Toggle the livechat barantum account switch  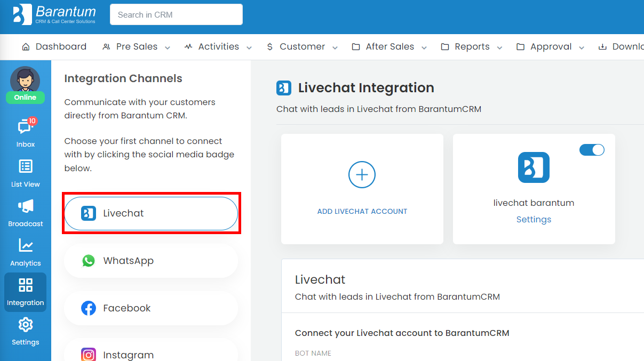tap(592, 150)
